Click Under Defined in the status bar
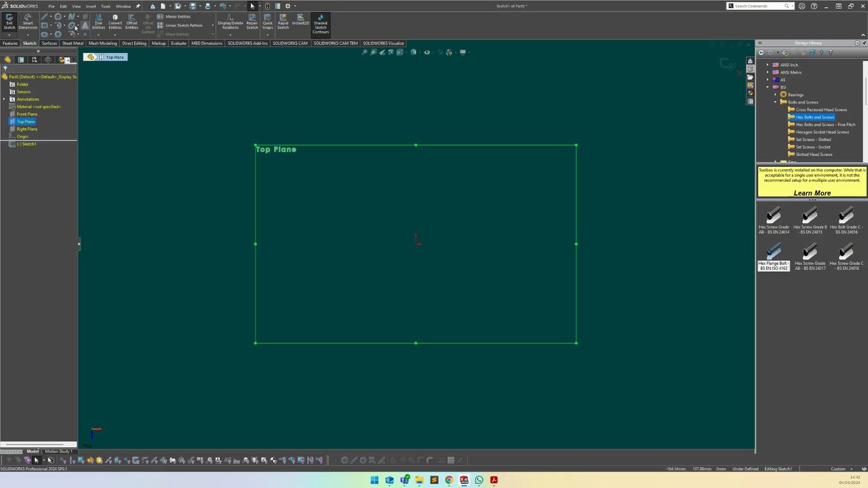This screenshot has height=488, width=868. click(745, 469)
